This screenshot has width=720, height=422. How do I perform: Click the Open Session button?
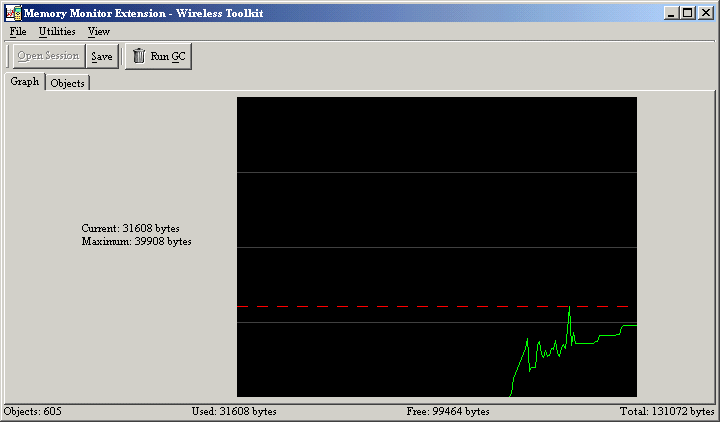pyautogui.click(x=49, y=56)
